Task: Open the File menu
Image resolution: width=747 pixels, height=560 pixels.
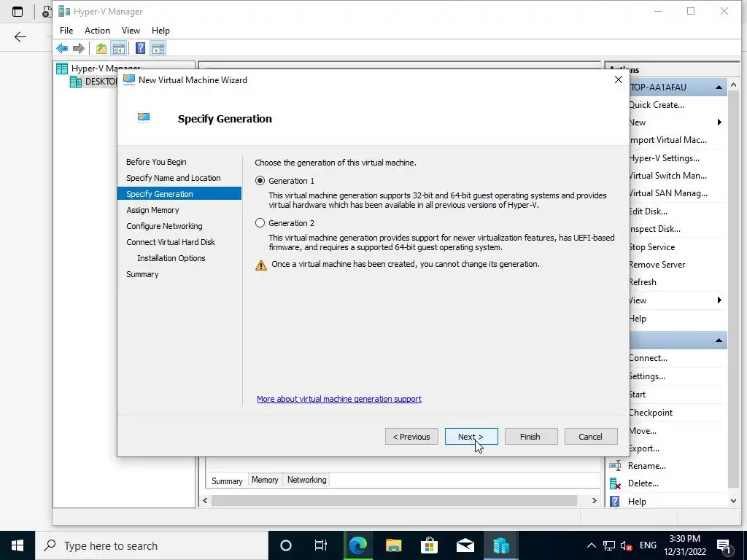Action: click(66, 31)
